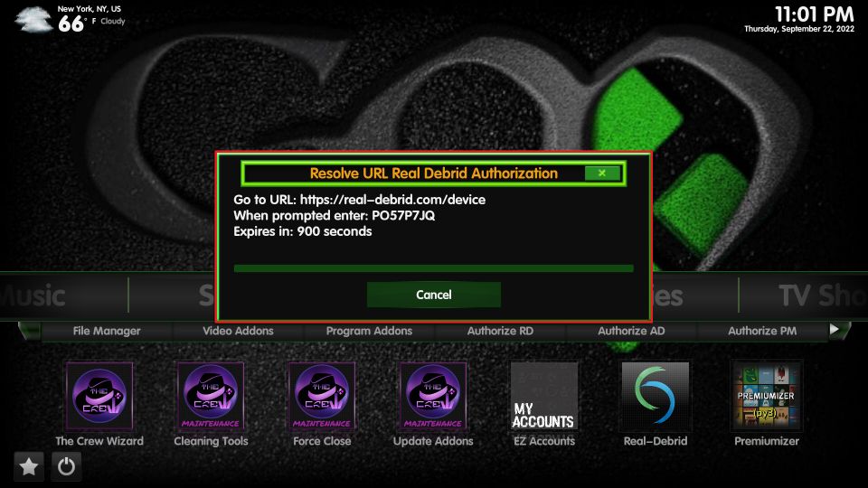Open the power options icon
868x488 pixels.
[66, 467]
